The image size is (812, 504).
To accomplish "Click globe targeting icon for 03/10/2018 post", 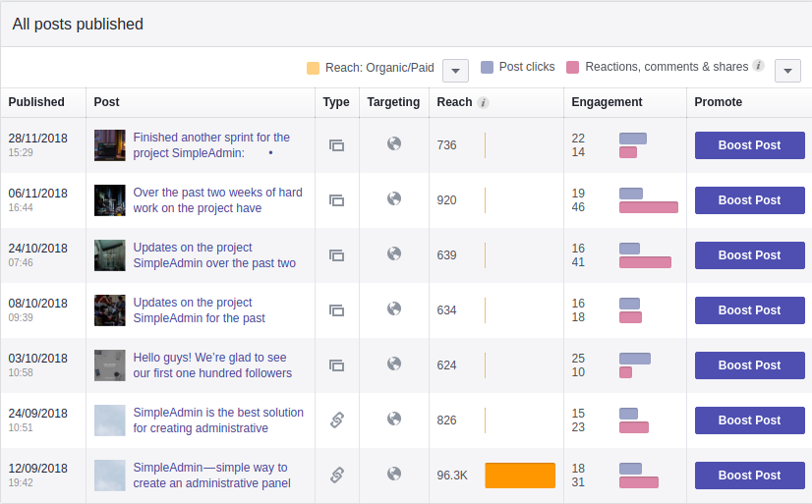I will coord(394,364).
